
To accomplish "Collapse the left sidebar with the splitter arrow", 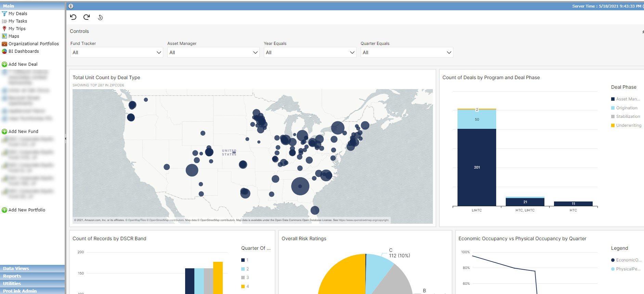I will [65, 139].
